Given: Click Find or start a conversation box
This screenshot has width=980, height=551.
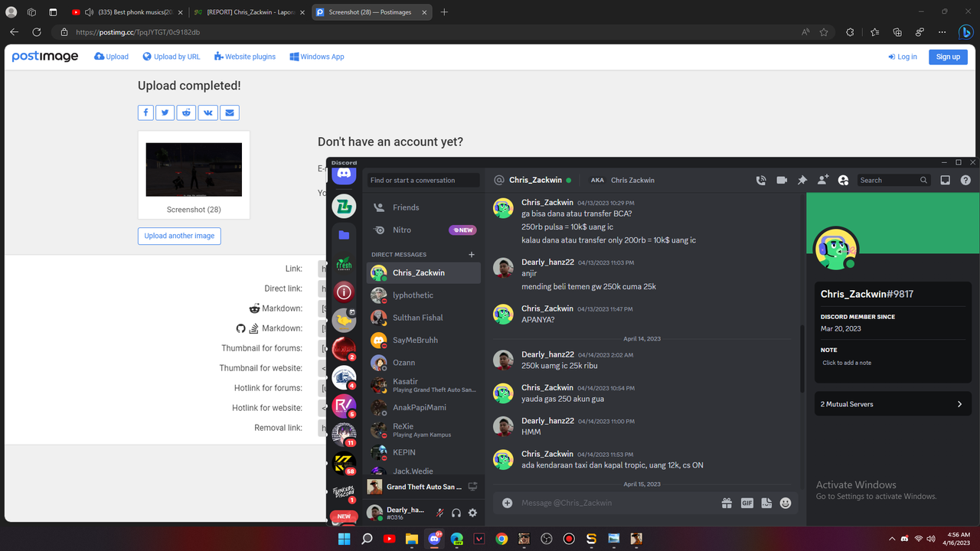Looking at the screenshot, I should [423, 181].
